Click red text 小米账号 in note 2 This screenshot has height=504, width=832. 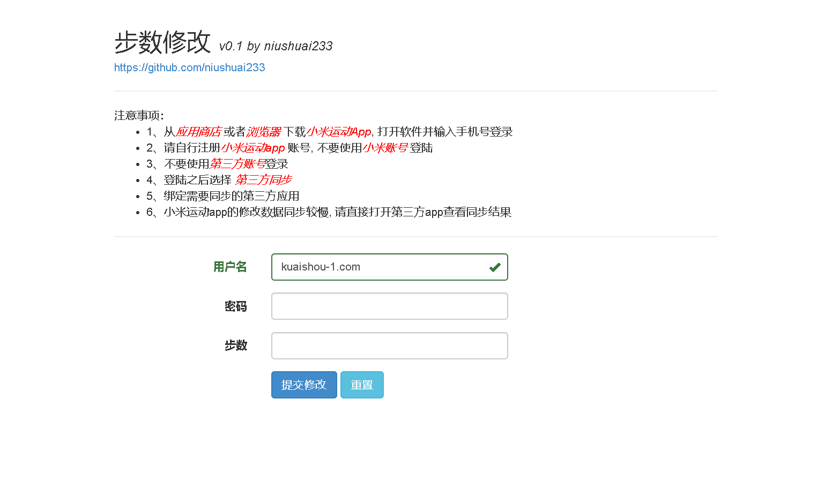(x=385, y=148)
